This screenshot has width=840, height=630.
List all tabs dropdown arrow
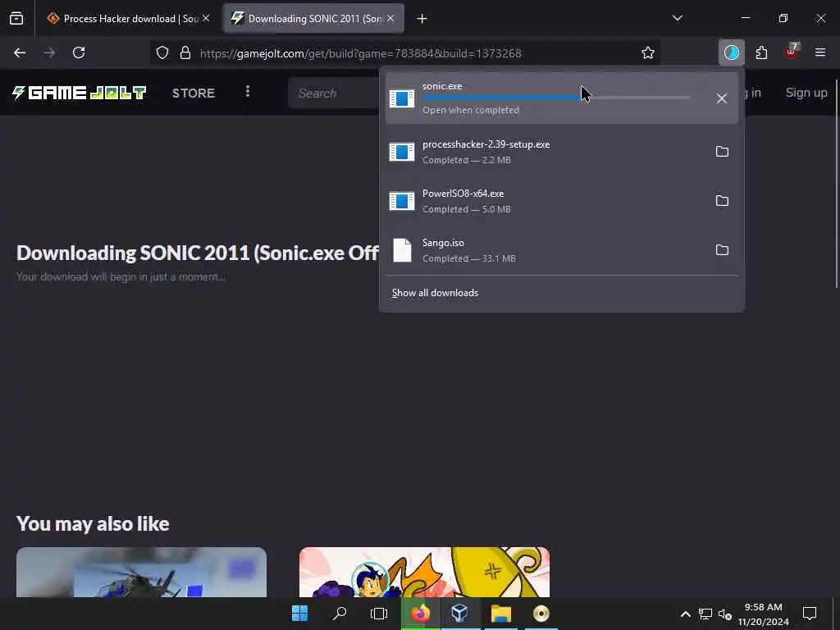(677, 18)
